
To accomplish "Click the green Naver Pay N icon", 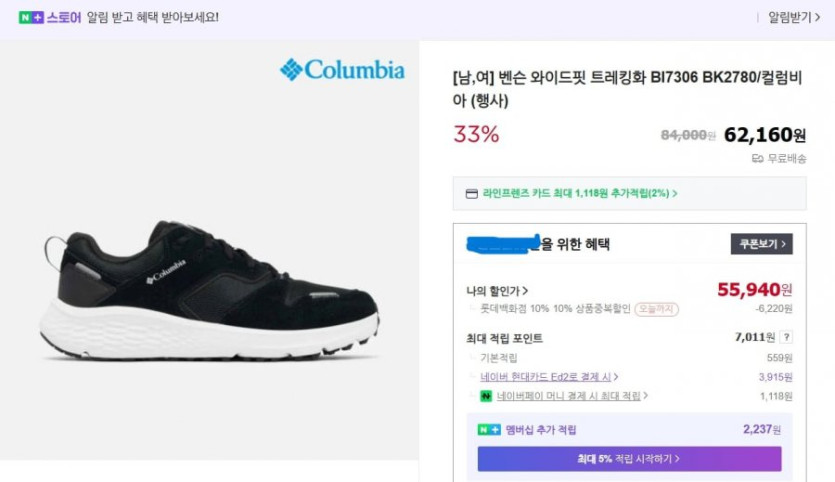I will click(x=485, y=396).
